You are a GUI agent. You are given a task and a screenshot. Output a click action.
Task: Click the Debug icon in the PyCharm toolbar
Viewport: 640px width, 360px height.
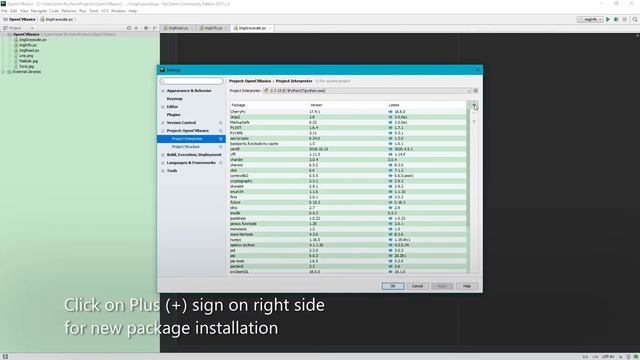coord(616,19)
